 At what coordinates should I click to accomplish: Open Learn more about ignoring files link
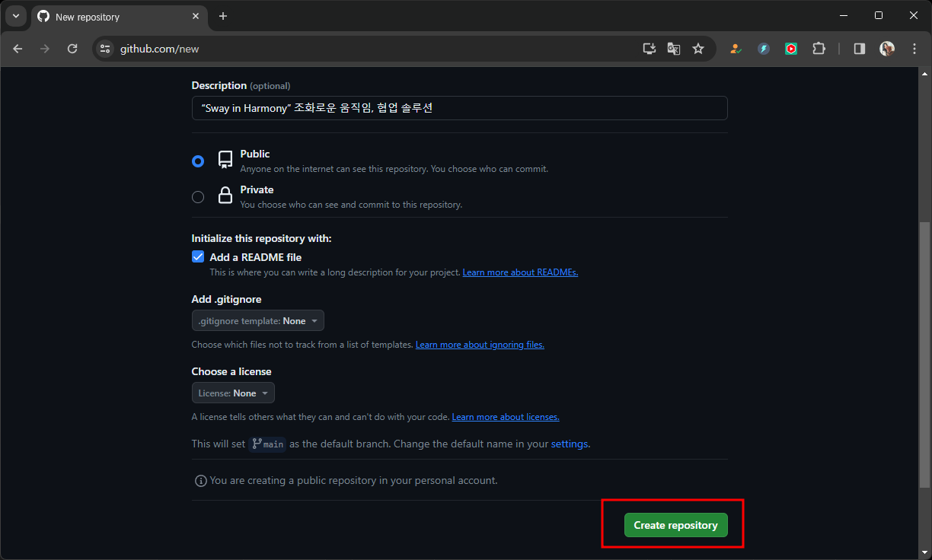480,345
